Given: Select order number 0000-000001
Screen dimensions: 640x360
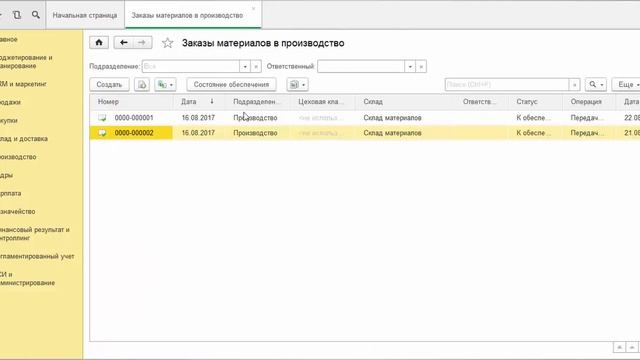Looking at the screenshot, I should pyautogui.click(x=134, y=118).
